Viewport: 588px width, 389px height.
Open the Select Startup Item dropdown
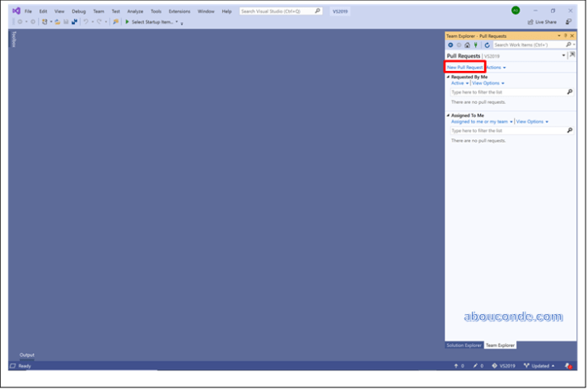[x=155, y=21]
